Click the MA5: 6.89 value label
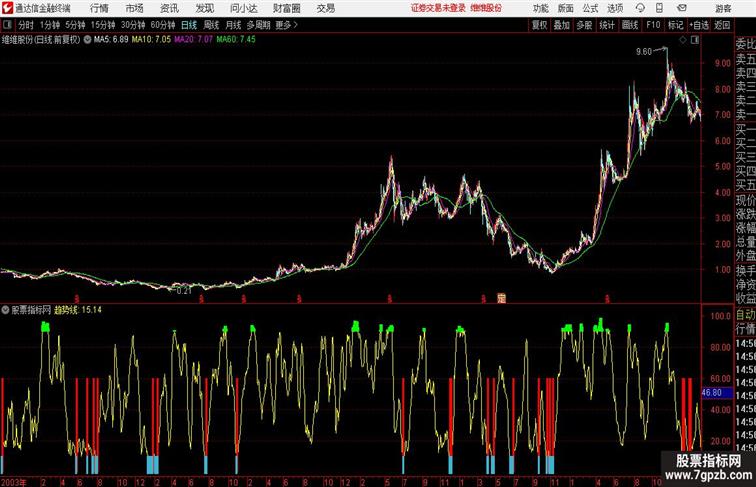 (x=111, y=40)
